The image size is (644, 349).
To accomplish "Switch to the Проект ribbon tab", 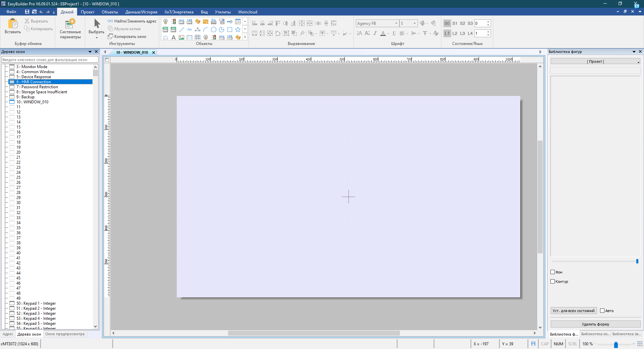I will pos(88,12).
